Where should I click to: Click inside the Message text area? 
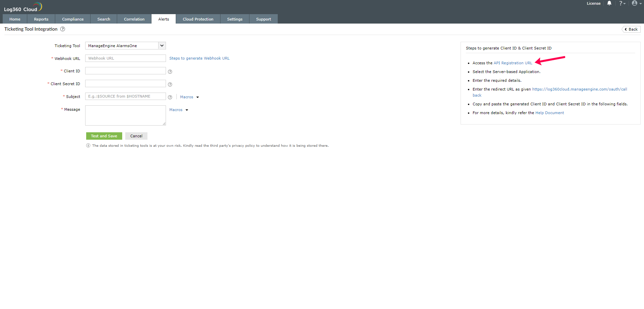125,115
